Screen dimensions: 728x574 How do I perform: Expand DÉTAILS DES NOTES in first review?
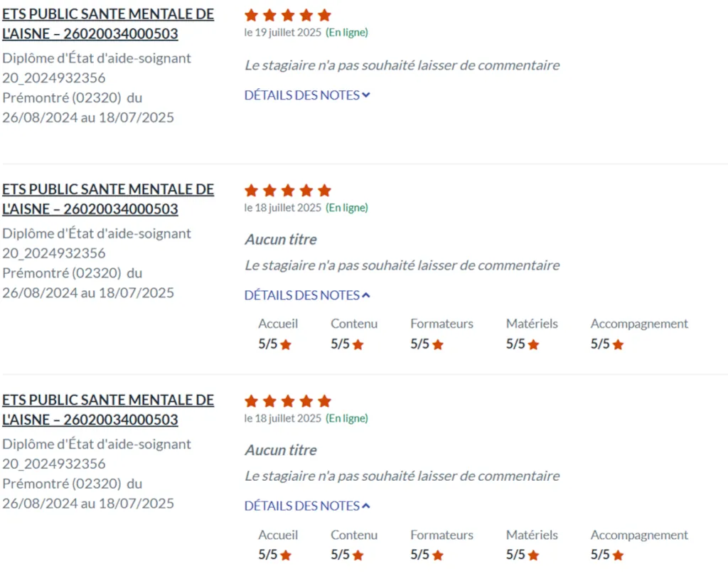307,95
